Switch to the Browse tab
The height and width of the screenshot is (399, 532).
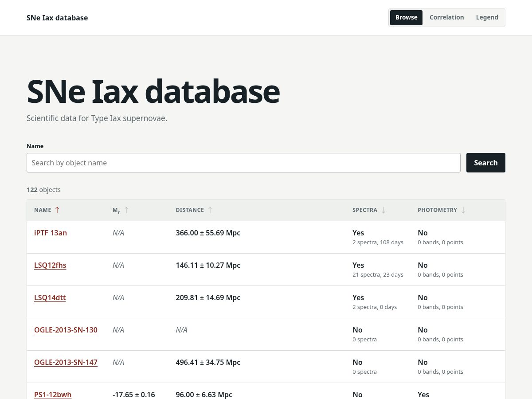click(x=407, y=18)
